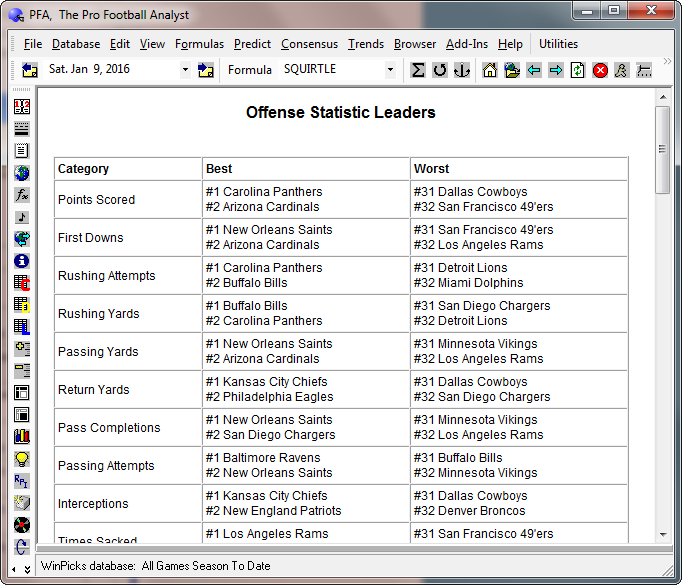Click vertical scrollbar down arrow
The image size is (682, 585).
tap(663, 535)
